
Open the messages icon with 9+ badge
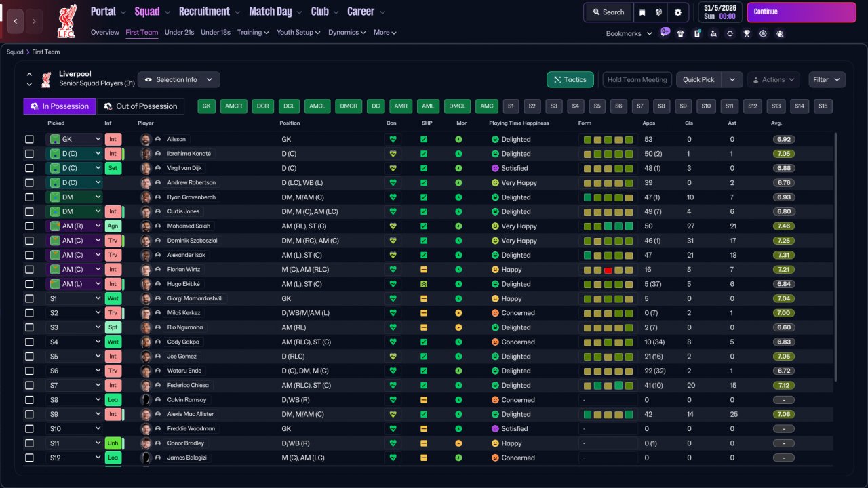[665, 33]
